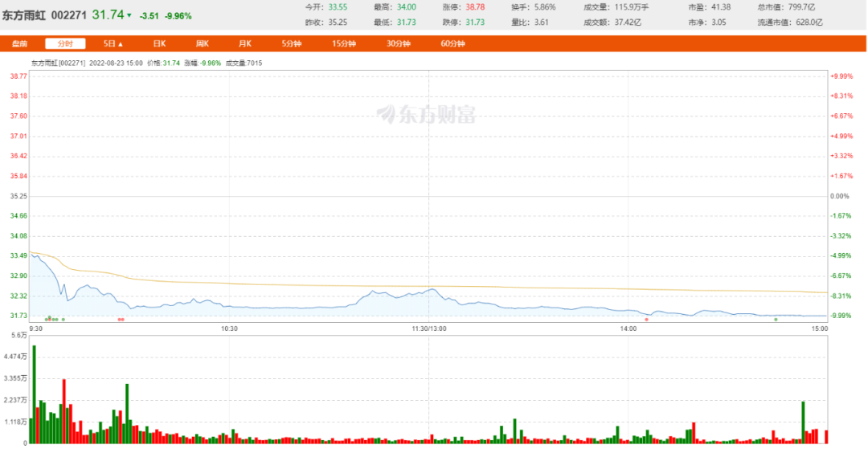The width and height of the screenshot is (868, 453).
Task: Click the current price 31.74
Action: tap(108, 15)
